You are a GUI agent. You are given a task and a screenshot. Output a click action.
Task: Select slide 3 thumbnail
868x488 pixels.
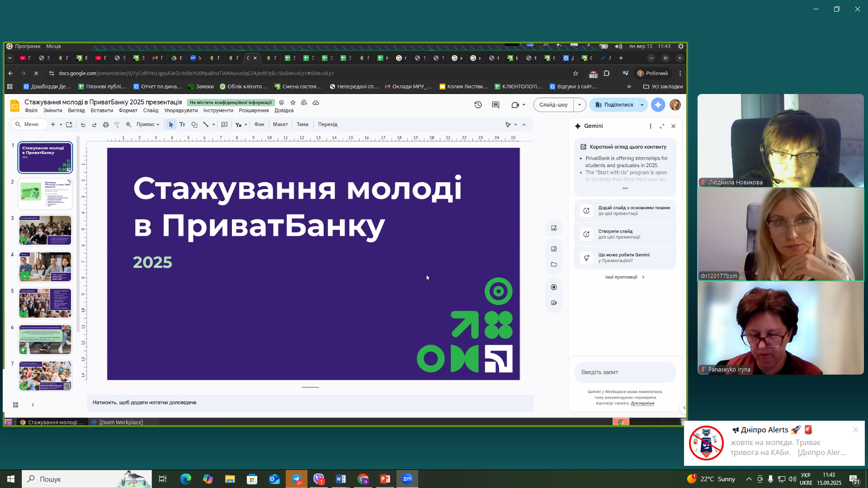tap(45, 230)
